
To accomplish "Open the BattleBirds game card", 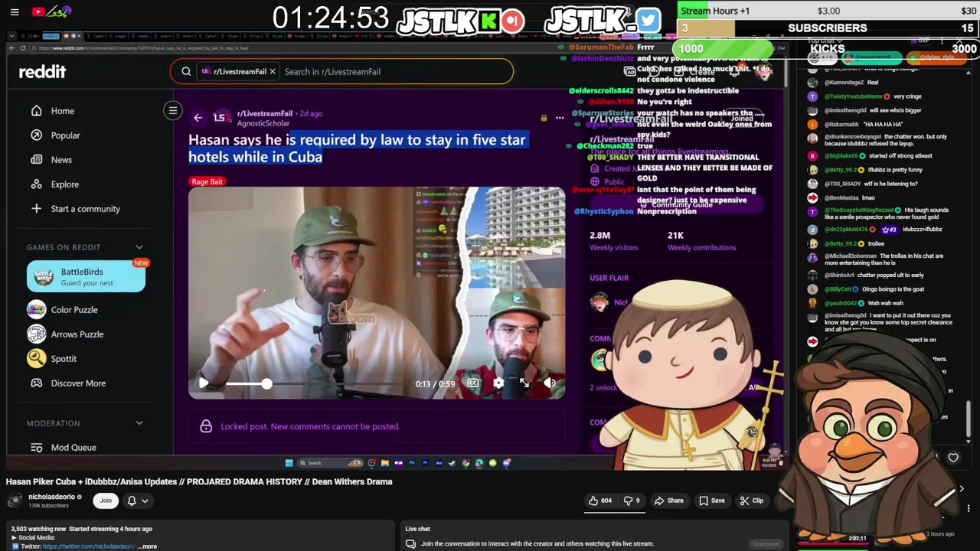I will tap(86, 276).
